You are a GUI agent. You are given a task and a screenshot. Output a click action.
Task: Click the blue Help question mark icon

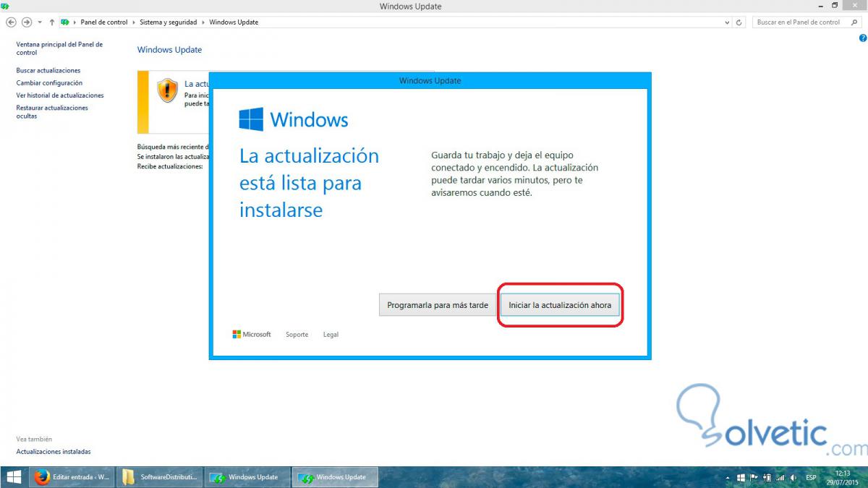coord(863,38)
